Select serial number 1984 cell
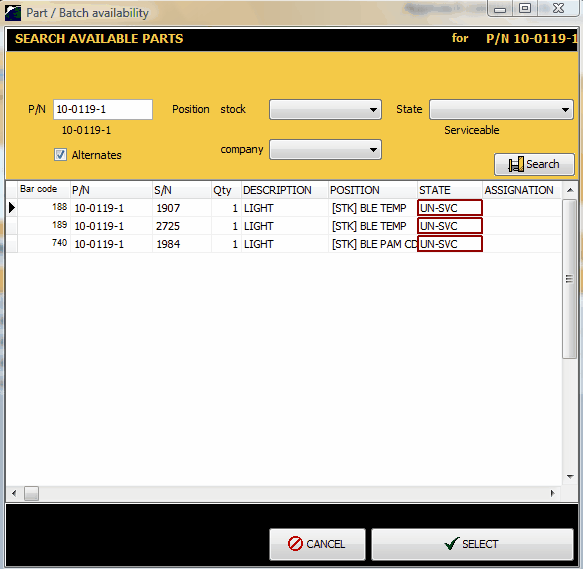The image size is (583, 569). pos(182,244)
